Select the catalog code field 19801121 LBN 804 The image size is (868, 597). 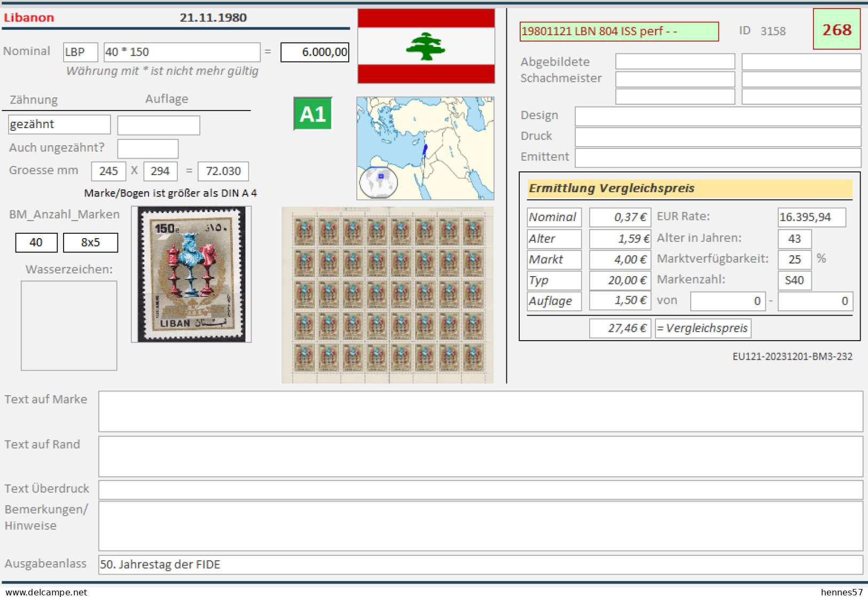[619, 32]
